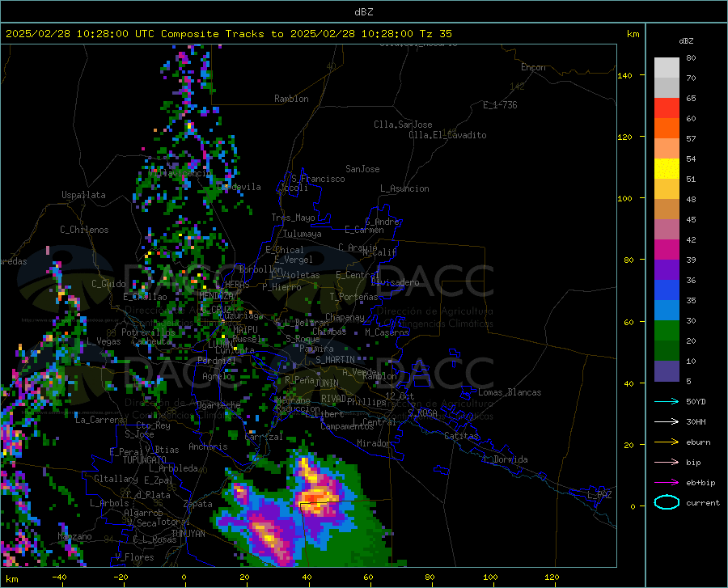Click the S_Francisco place label
Image resolution: width=728 pixels, height=588 pixels.
point(318,179)
